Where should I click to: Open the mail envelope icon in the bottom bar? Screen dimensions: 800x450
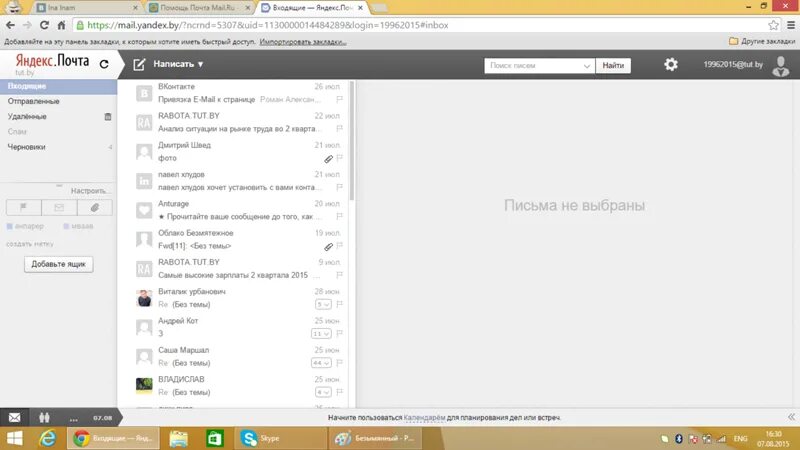[x=14, y=418]
